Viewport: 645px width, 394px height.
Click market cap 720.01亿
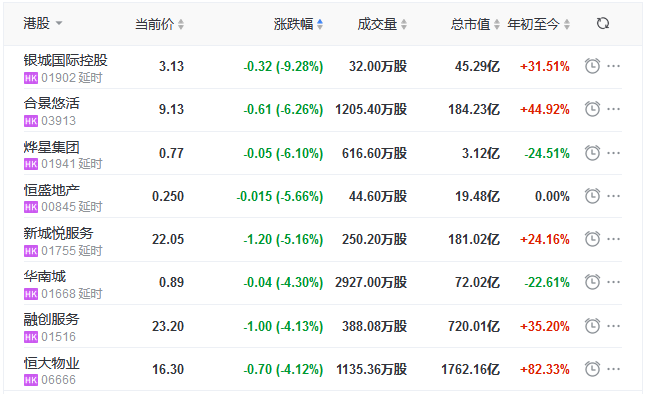coord(474,326)
